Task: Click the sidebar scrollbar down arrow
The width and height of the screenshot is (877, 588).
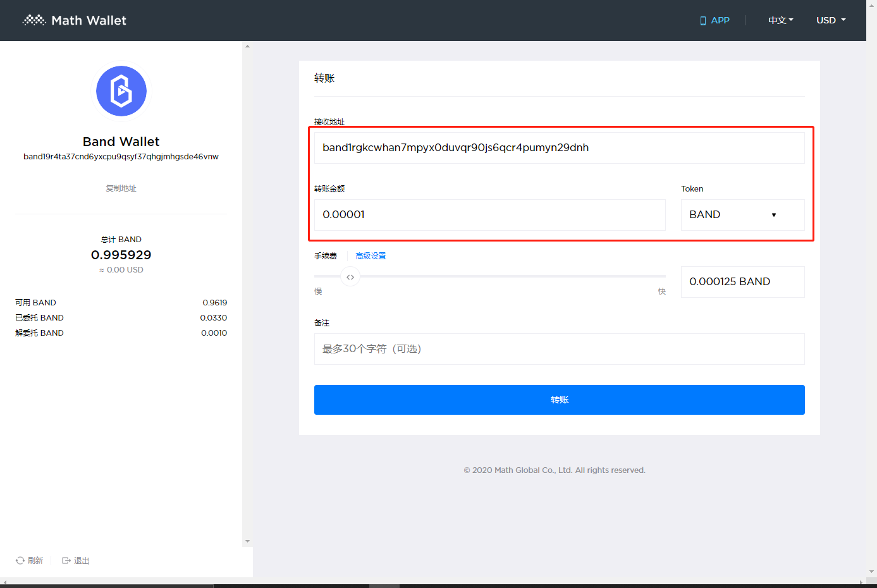Action: (247, 541)
